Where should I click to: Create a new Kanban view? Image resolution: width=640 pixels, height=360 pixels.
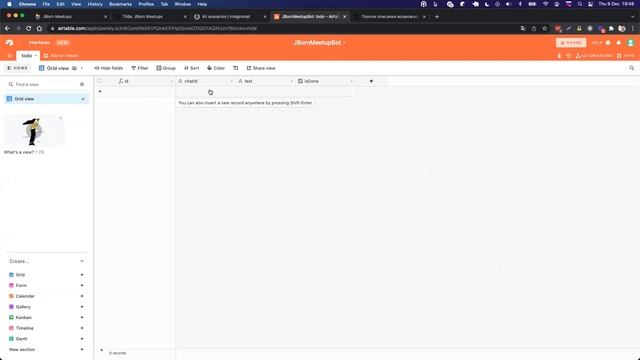point(47,317)
